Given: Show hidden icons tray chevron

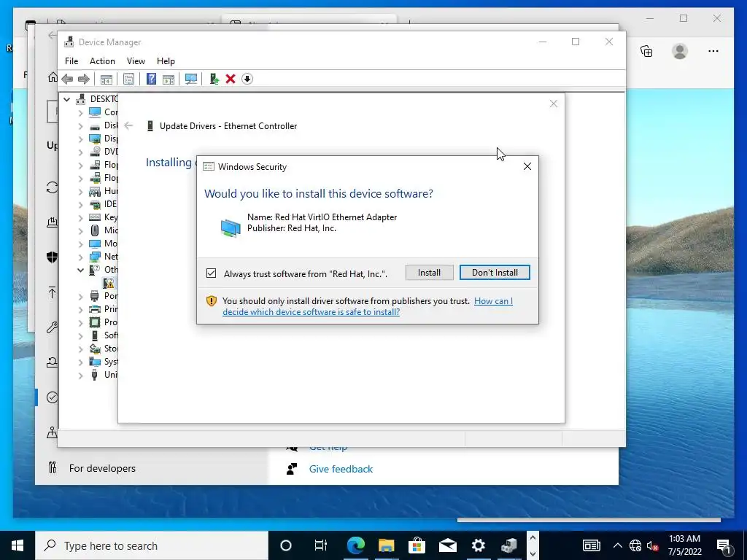Looking at the screenshot, I should coord(617,545).
